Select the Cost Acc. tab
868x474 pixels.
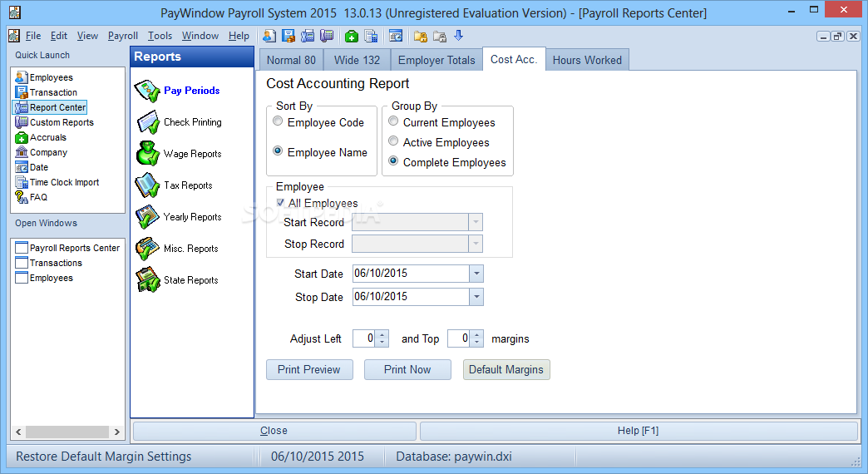[x=514, y=59]
